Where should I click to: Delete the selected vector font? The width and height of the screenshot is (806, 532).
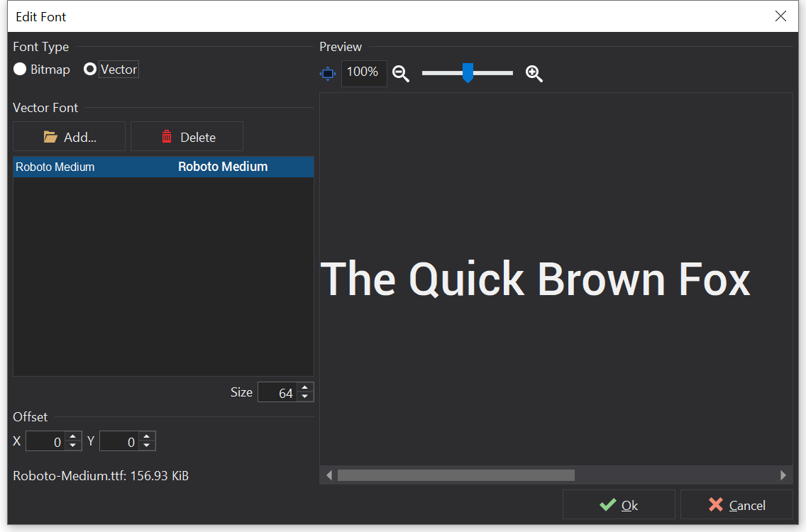(x=187, y=137)
